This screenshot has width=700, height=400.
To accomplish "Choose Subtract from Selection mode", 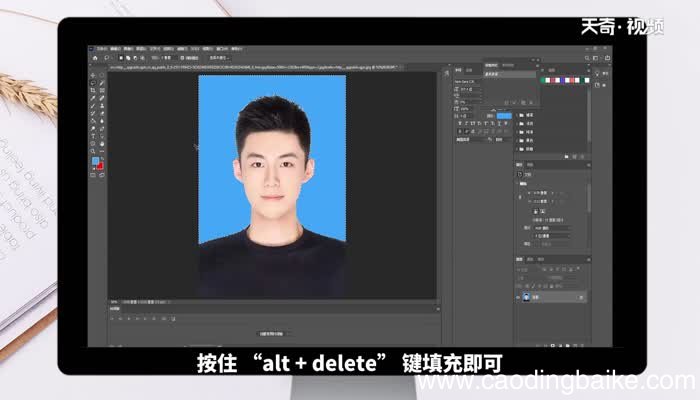I will 135,58.
